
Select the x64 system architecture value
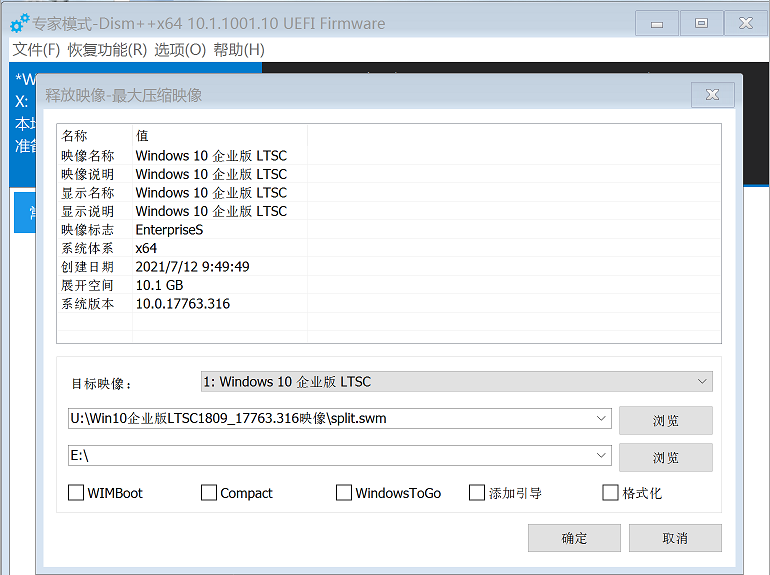[x=146, y=248]
